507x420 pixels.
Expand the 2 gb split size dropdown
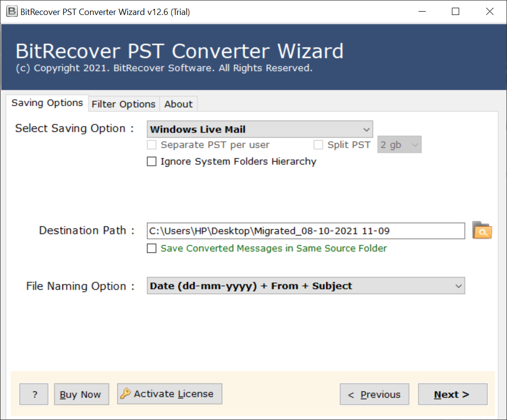point(399,144)
